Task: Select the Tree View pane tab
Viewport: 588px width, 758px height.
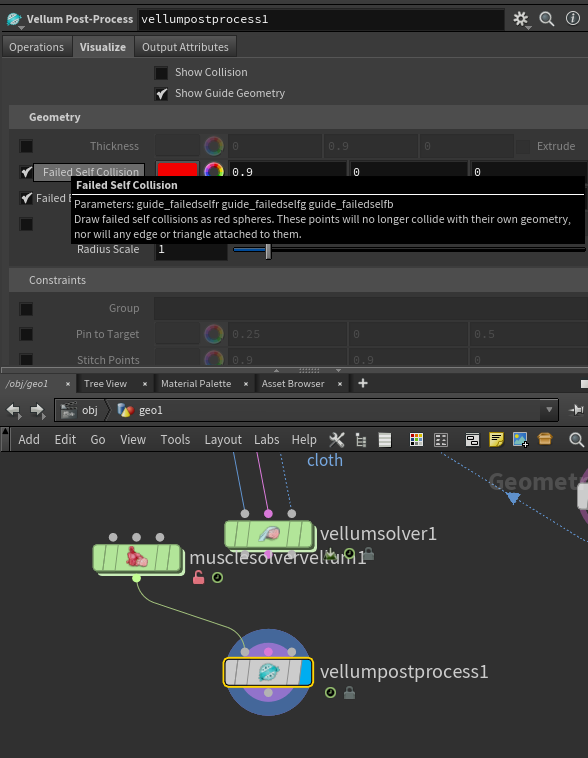Action: [x=105, y=383]
